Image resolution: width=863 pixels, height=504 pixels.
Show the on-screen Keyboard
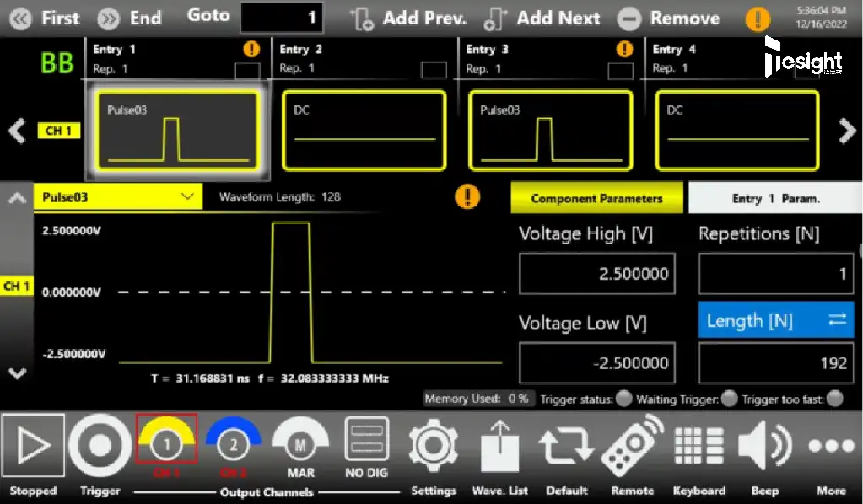[699, 447]
